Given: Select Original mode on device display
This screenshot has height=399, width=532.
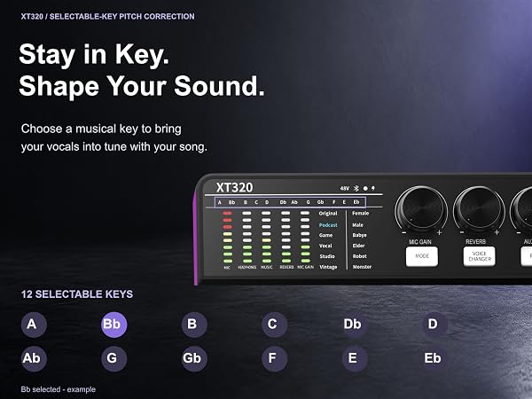Looking at the screenshot, I should [x=328, y=214].
